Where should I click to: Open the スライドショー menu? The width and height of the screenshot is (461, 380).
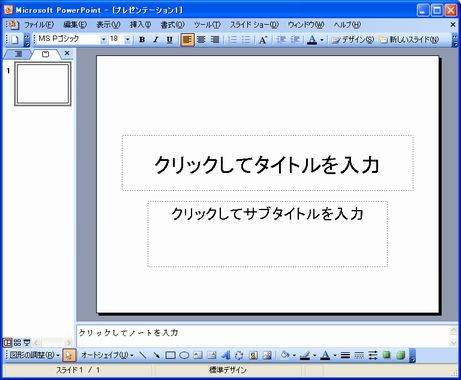(254, 25)
